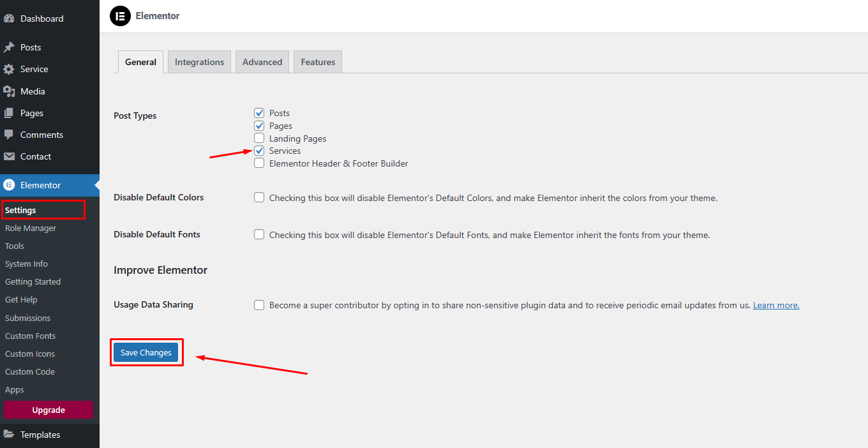This screenshot has width=868, height=448.
Task: Enable the Landing Pages post type checkbox
Action: pyautogui.click(x=259, y=138)
